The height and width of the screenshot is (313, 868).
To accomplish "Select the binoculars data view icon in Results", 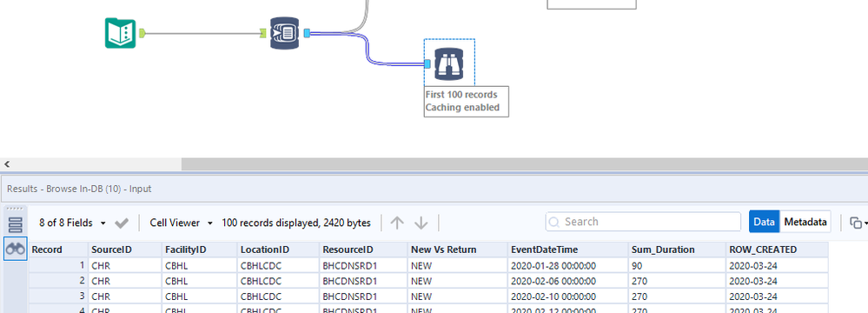I will pos(16,250).
